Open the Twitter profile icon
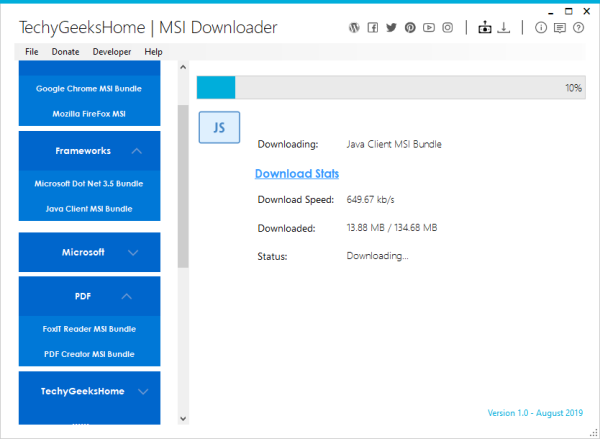This screenshot has height=439, width=600. [x=391, y=28]
